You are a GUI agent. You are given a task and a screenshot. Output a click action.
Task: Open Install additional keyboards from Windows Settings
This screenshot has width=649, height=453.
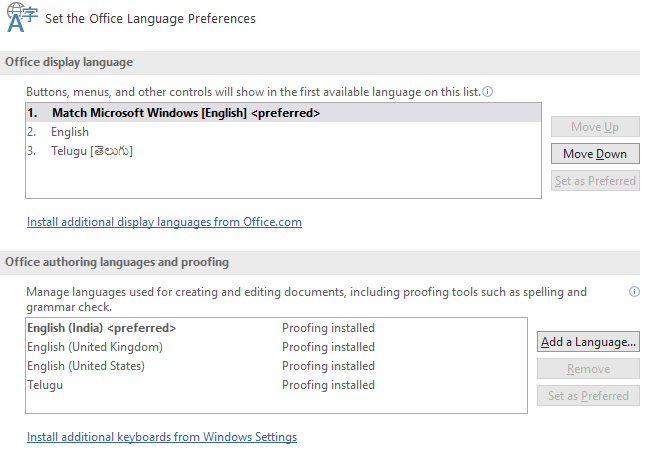pos(162,437)
